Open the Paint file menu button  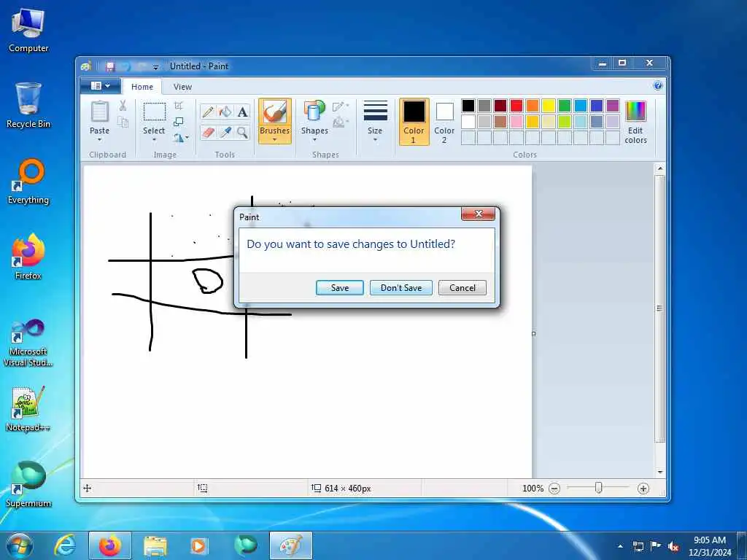(x=100, y=86)
